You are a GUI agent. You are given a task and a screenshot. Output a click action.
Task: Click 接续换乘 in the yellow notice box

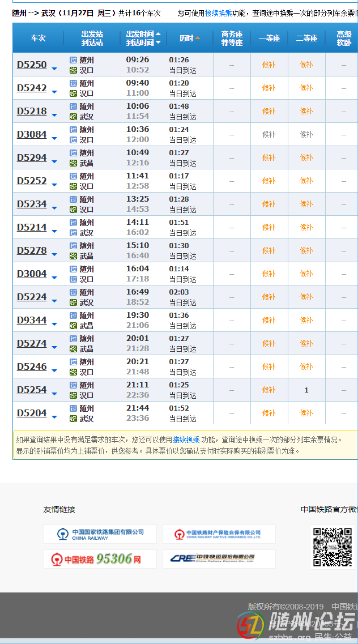pos(186,440)
